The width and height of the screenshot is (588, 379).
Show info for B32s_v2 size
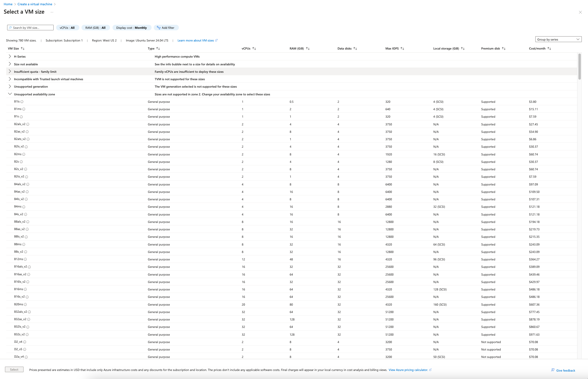coord(27,334)
